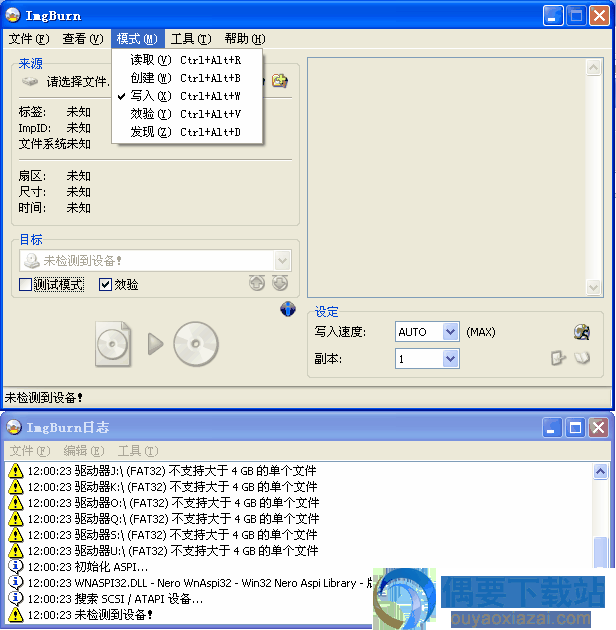
Task: Click scroll up arrow in log window
Action: pyautogui.click(x=600, y=471)
